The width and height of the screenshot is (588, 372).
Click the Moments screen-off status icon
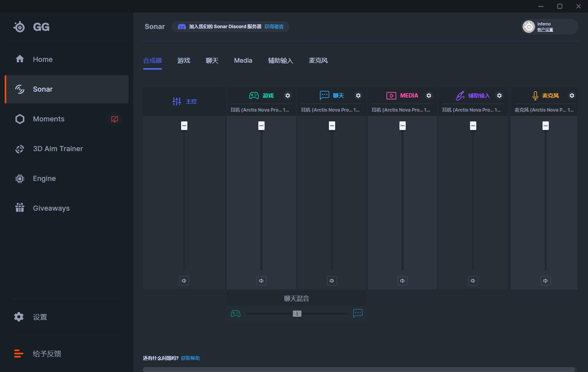pyautogui.click(x=114, y=119)
